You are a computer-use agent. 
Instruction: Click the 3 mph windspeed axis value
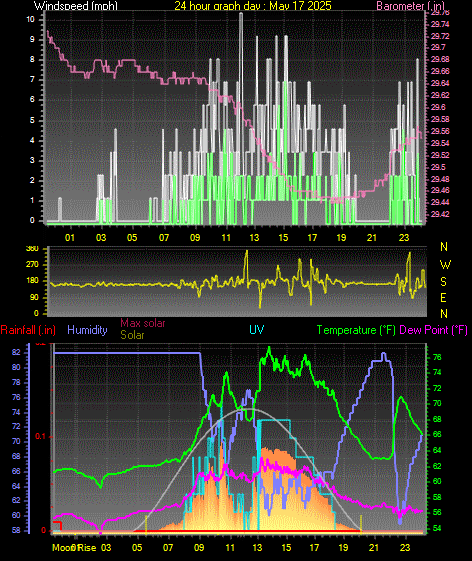coord(32,160)
